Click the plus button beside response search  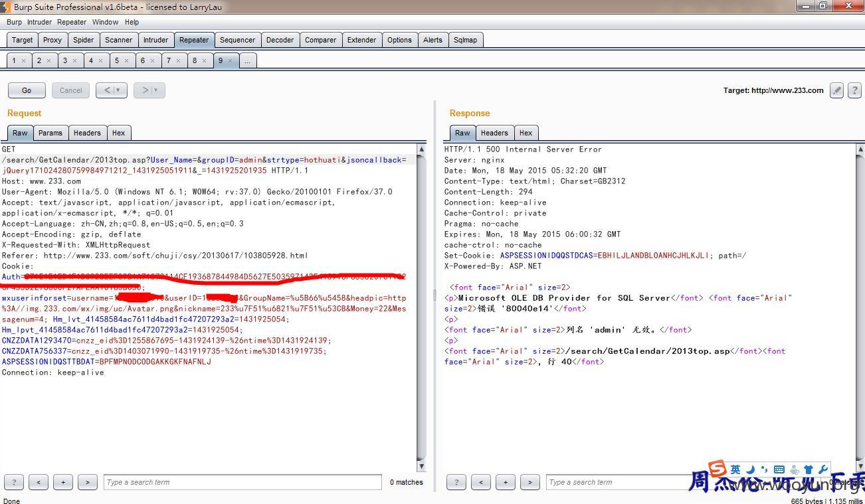[506, 482]
